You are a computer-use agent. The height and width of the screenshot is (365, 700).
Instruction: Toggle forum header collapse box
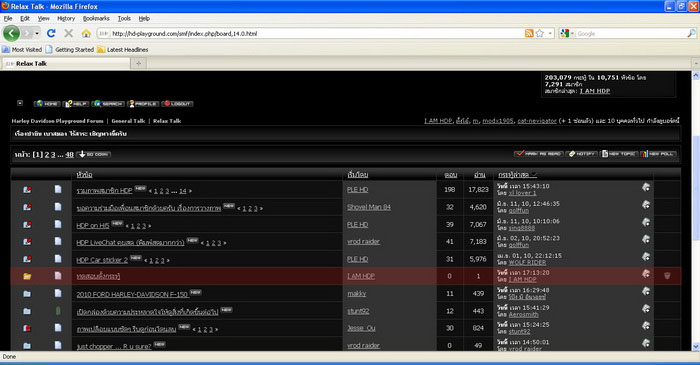[20, 103]
